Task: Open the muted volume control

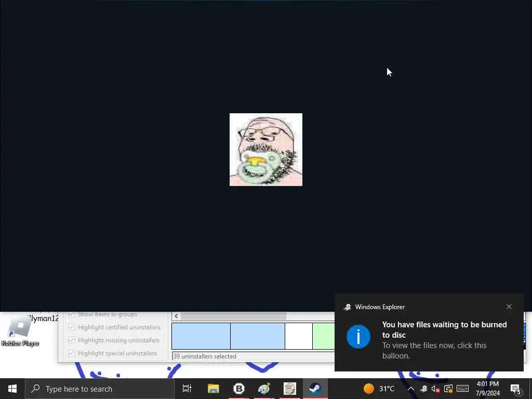Action: [436, 389]
